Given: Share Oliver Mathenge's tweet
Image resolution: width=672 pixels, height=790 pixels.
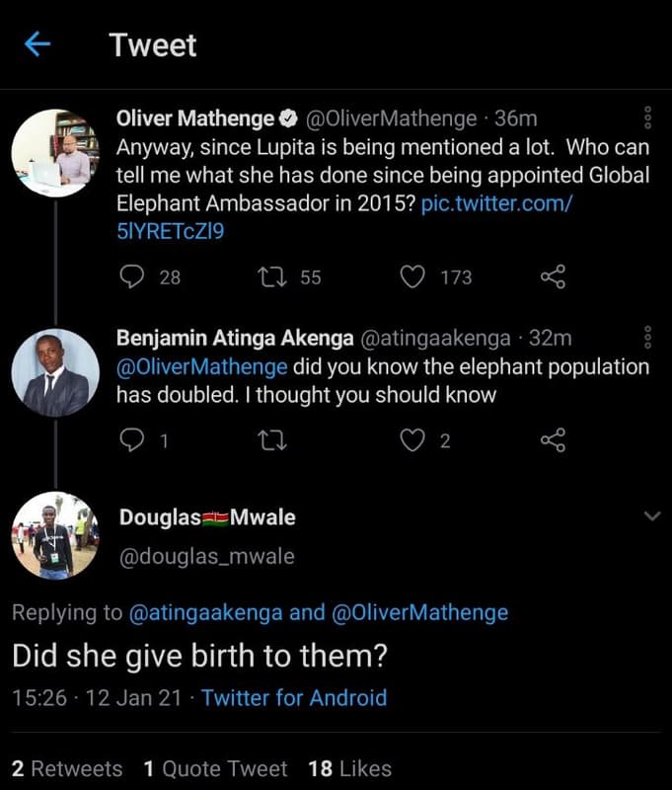Looking at the screenshot, I should 552,277.
